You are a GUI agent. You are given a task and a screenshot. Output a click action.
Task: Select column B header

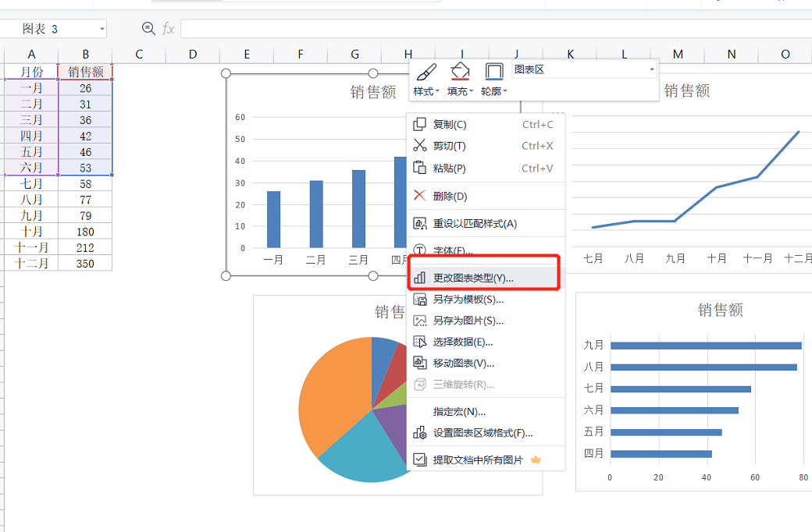coord(85,55)
